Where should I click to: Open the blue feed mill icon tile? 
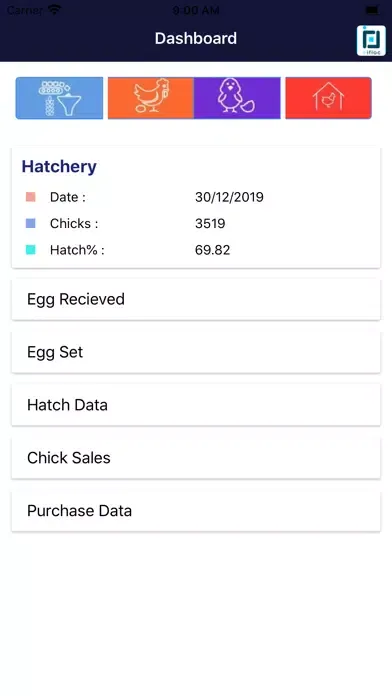coord(59,98)
